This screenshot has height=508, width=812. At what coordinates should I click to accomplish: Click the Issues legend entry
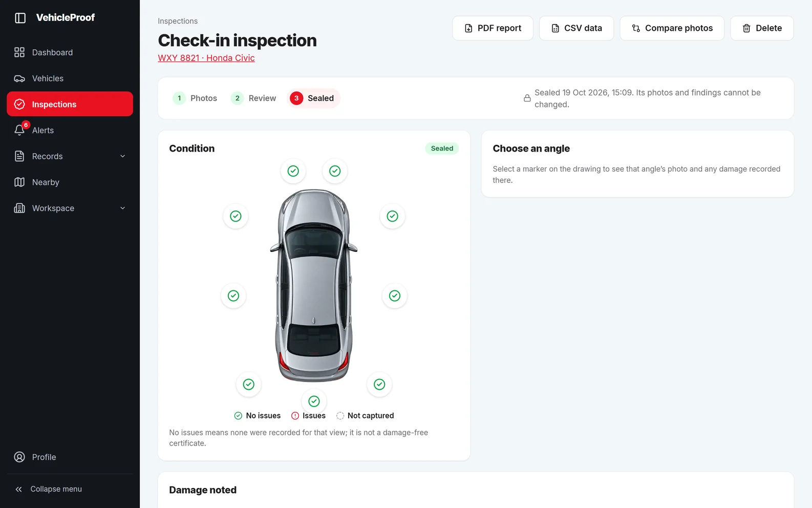click(308, 416)
